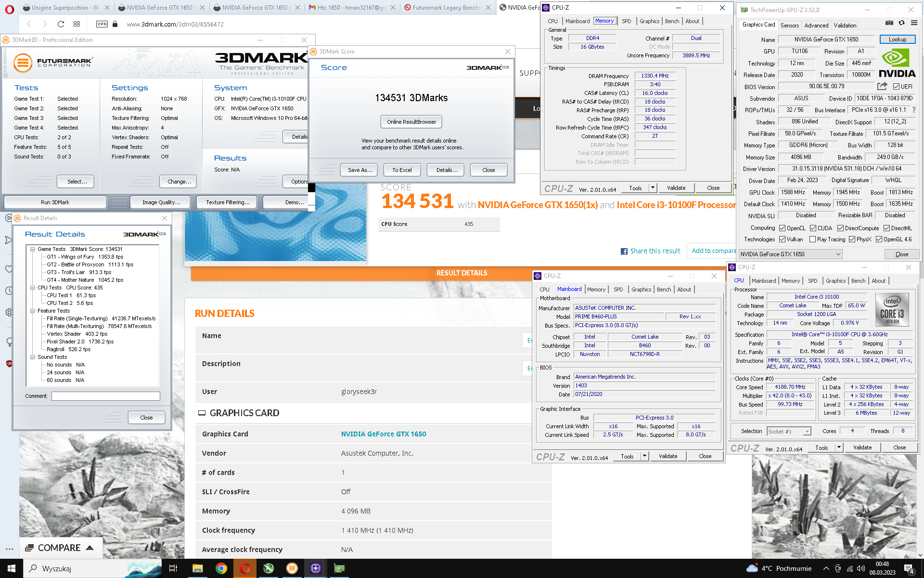Take a GPU-Z screenshot with the camera icon
Image resolution: width=924 pixels, height=578 pixels.
889,23
